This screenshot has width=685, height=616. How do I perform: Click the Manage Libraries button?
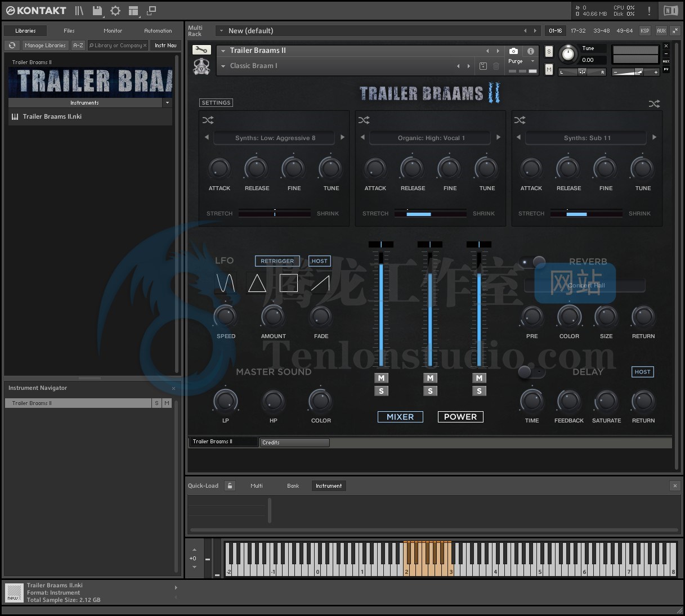point(45,46)
